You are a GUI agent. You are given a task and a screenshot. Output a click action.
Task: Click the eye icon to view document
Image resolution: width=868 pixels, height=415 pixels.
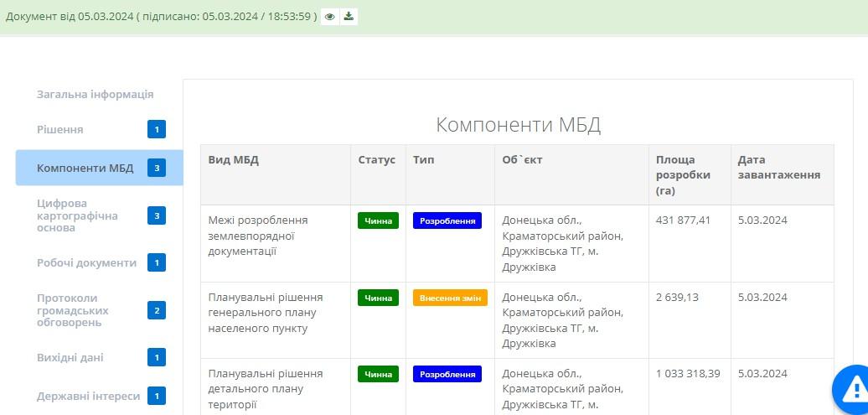click(x=330, y=17)
